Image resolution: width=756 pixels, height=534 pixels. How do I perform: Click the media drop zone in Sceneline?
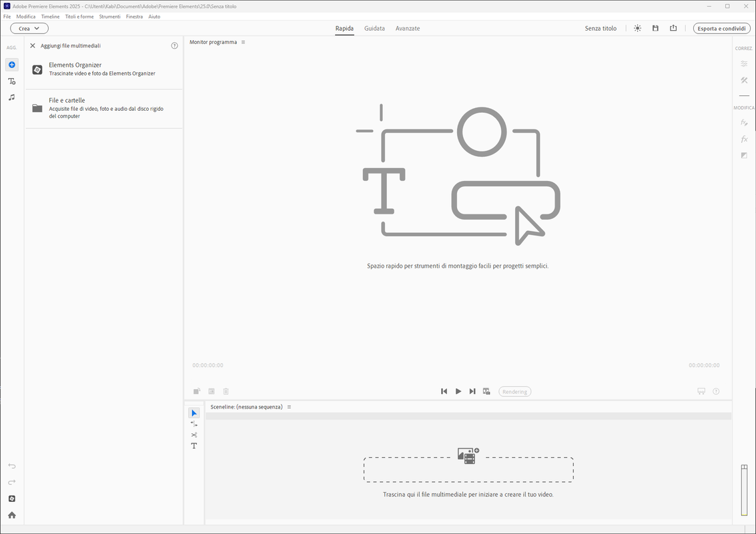[468, 469]
